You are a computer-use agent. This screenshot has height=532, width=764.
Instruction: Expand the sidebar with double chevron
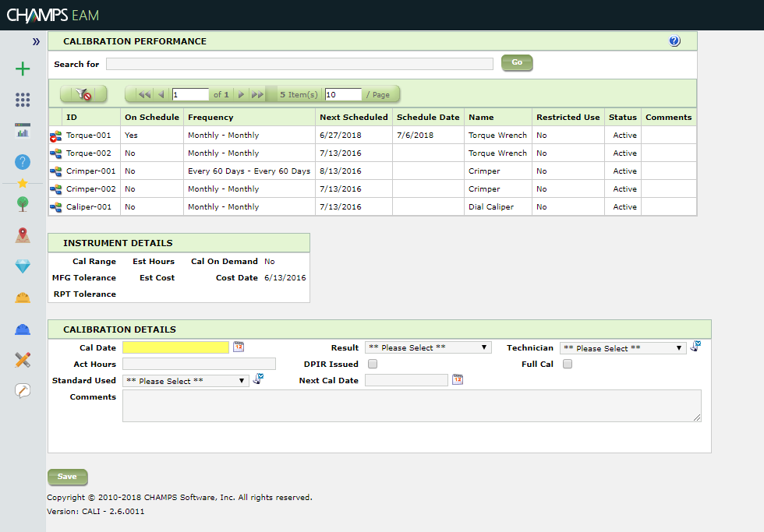coord(36,41)
